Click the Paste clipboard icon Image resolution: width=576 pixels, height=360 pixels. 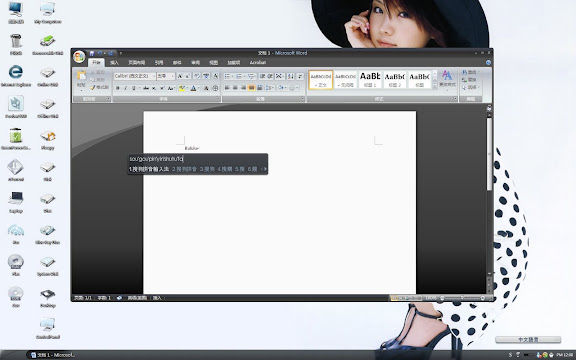coord(81,76)
